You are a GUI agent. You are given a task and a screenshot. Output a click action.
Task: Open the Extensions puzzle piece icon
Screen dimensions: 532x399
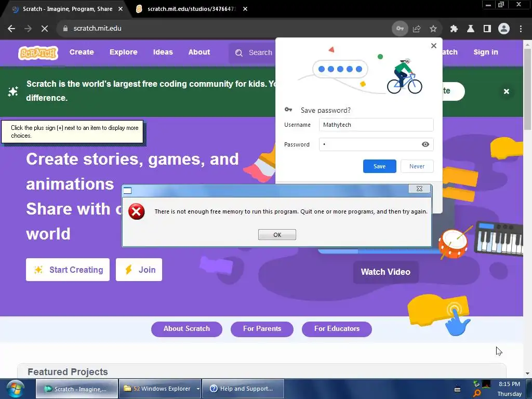[x=454, y=29]
